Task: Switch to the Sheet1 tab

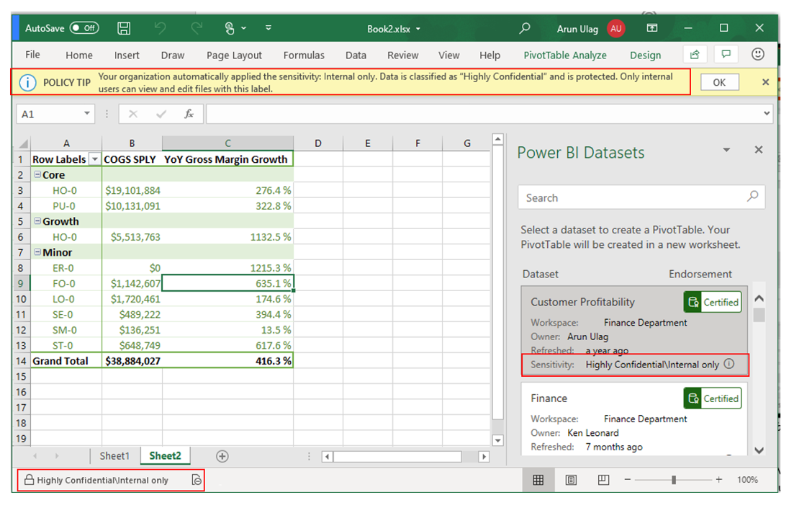Action: [114, 456]
